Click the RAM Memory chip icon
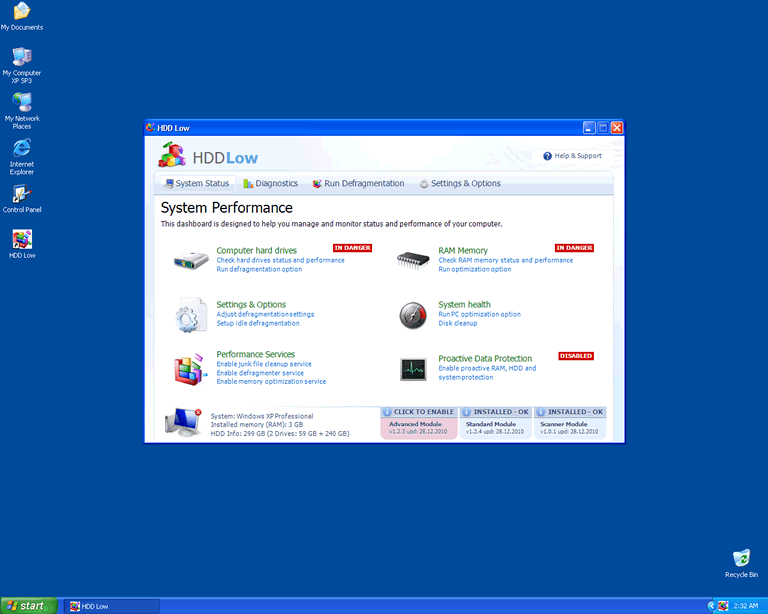The image size is (768, 614). coord(412,260)
